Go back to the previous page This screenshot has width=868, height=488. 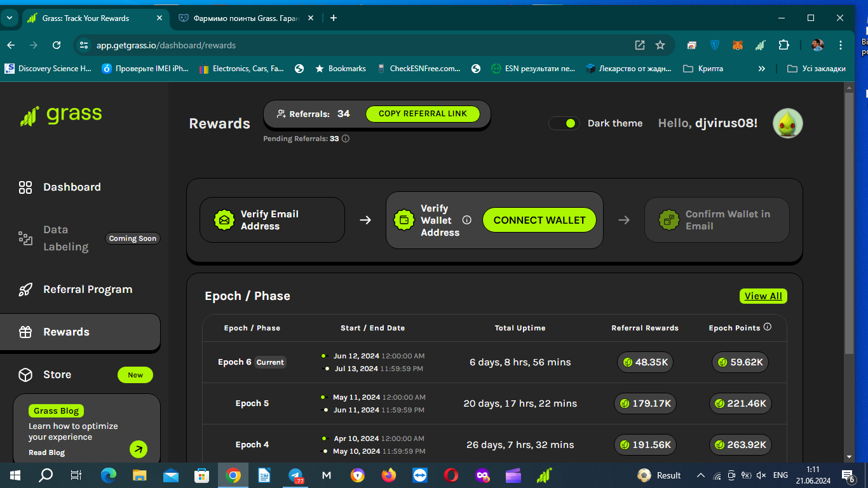point(11,45)
